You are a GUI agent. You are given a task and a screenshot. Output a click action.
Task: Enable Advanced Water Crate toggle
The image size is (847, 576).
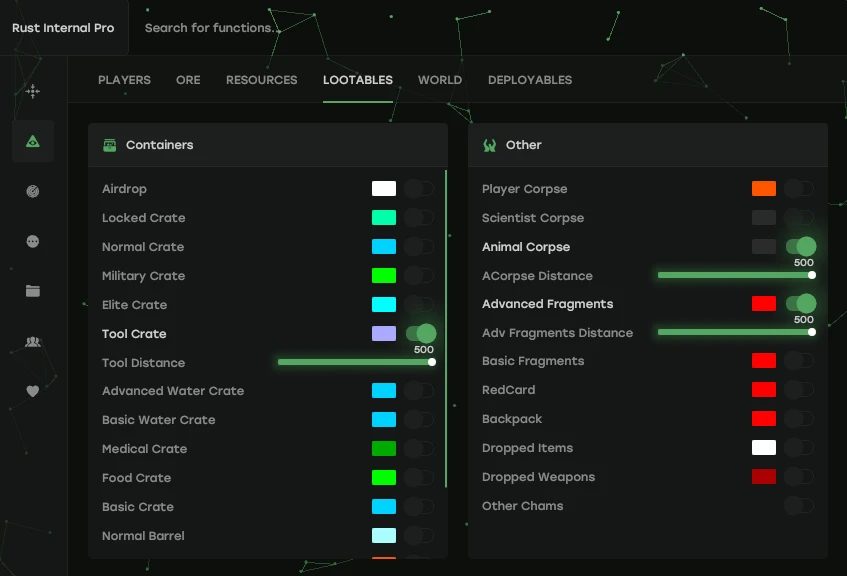tap(420, 390)
